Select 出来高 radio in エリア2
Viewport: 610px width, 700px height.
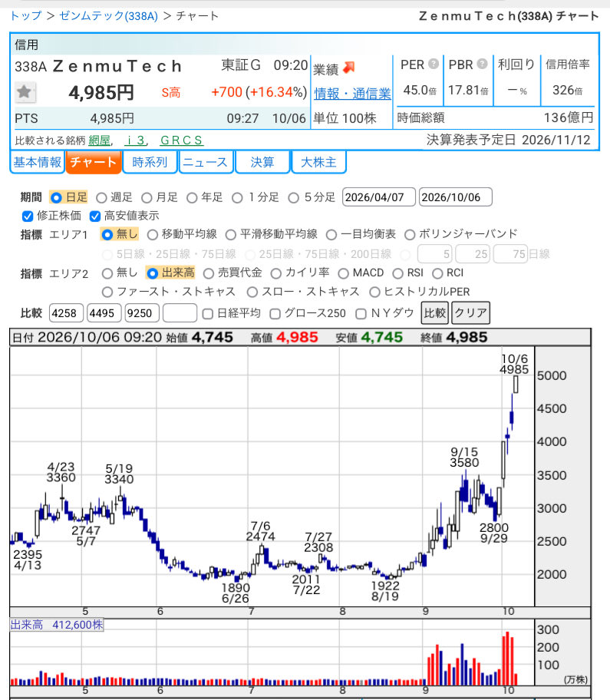[152, 273]
